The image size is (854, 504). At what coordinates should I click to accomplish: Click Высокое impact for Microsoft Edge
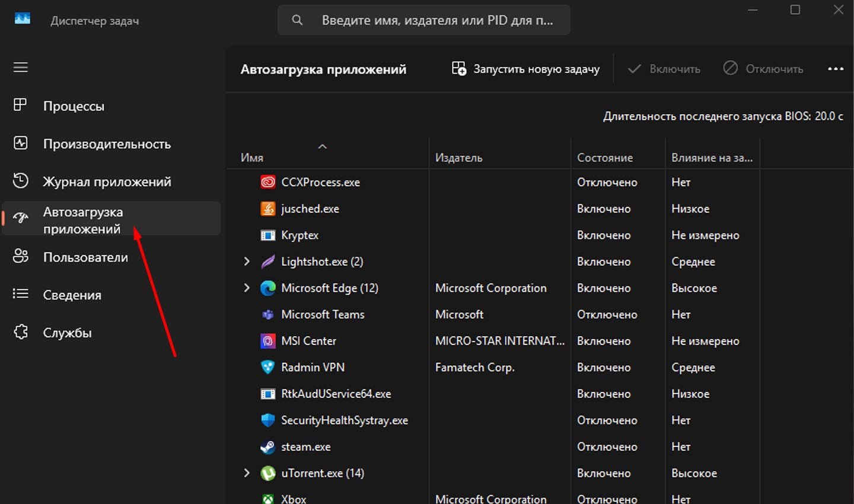tap(694, 288)
